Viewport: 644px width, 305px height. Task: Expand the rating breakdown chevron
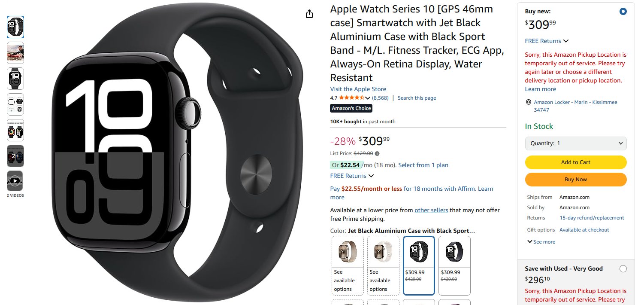pyautogui.click(x=368, y=98)
